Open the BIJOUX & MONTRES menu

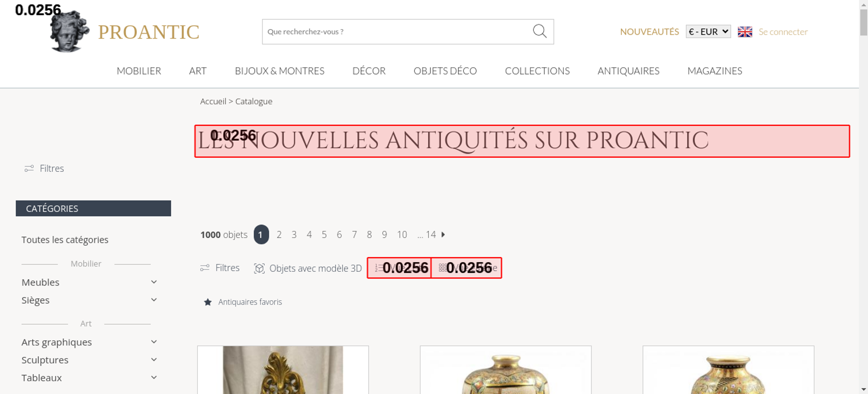[279, 71]
